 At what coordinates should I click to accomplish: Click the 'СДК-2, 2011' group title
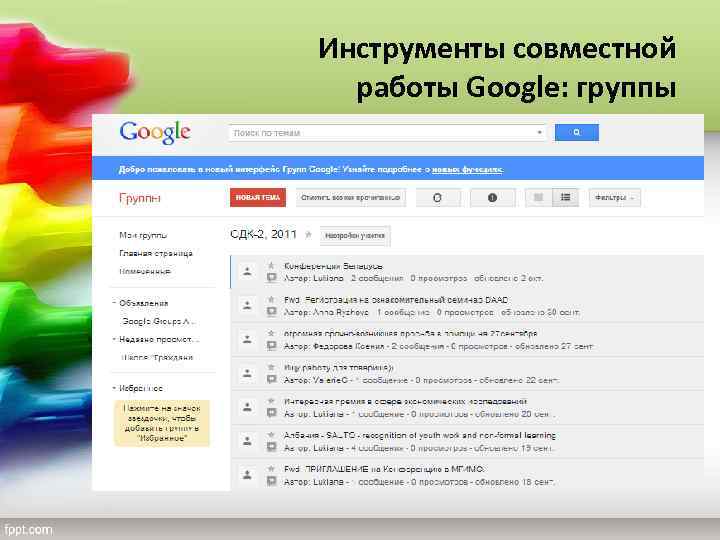click(264, 235)
